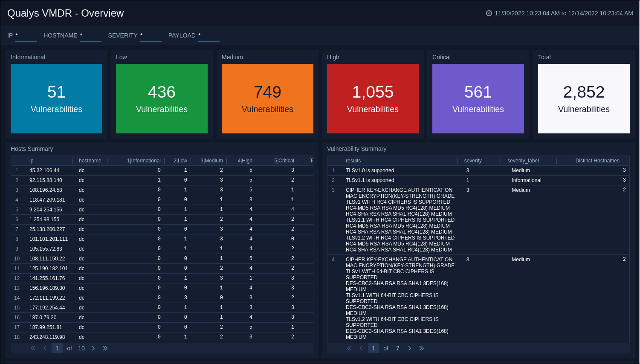Screen dimensions: 640x364
Task: Click into the PAYLOAD filter field
Action: tap(209, 38)
